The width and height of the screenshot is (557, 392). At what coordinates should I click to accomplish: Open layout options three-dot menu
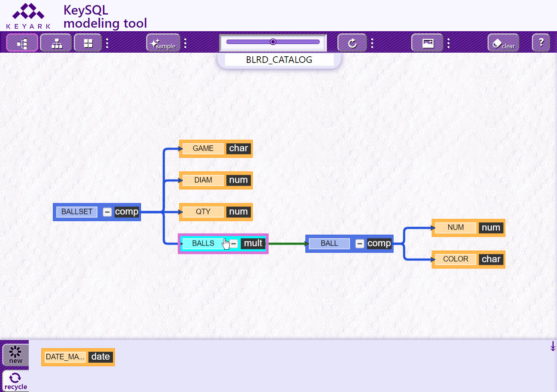(x=107, y=43)
